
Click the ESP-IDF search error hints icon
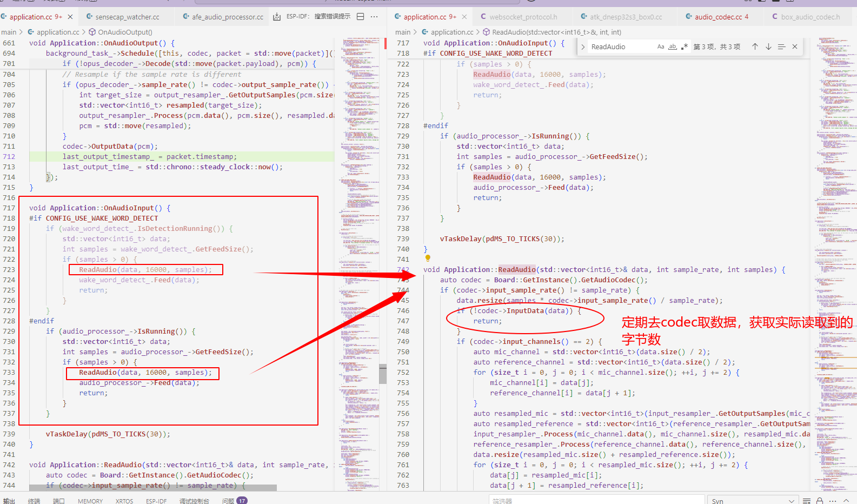277,17
